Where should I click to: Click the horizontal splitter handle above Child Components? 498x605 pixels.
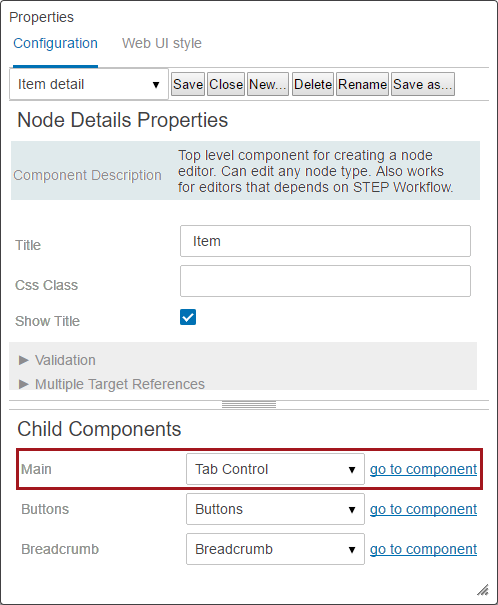249,404
